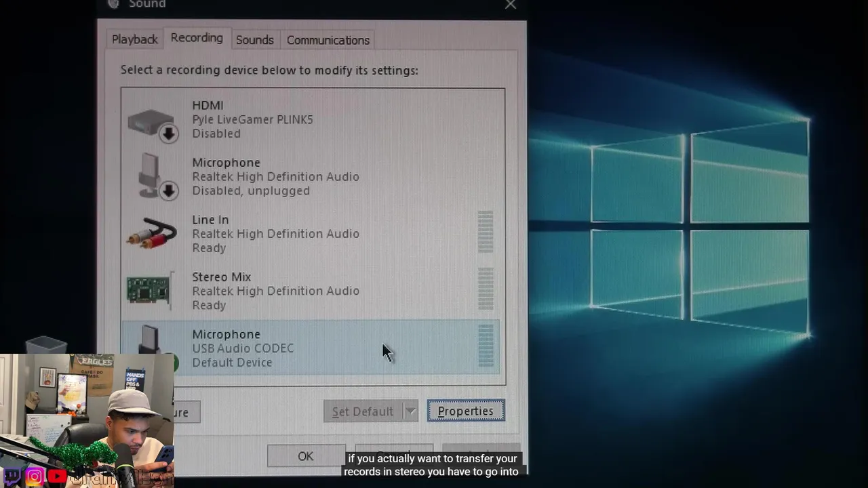The height and width of the screenshot is (488, 868).
Task: Close the Sound dialog
Action: (x=511, y=5)
